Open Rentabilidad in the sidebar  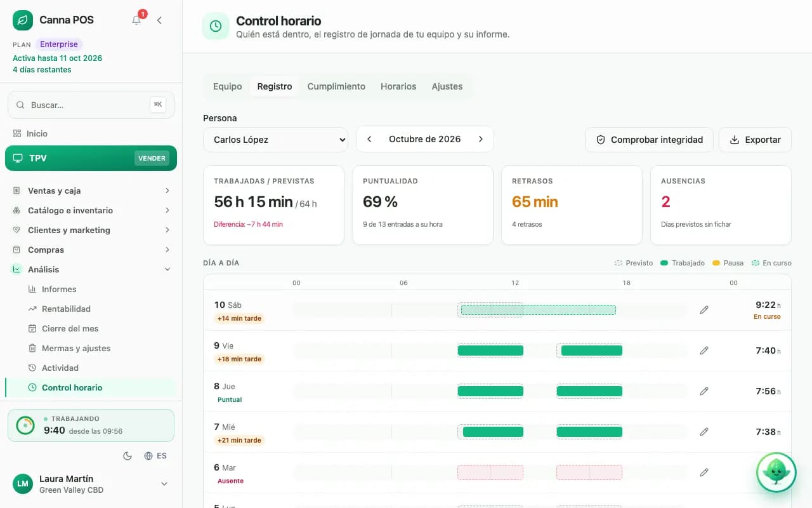66,309
